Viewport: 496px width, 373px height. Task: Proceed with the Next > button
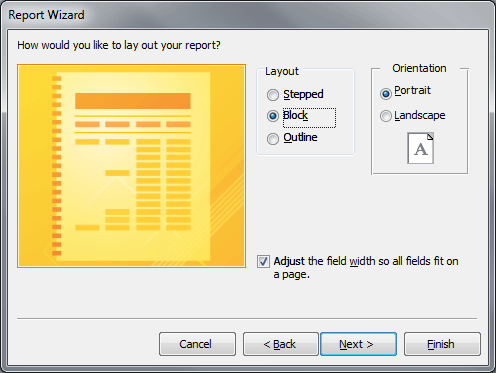point(358,344)
